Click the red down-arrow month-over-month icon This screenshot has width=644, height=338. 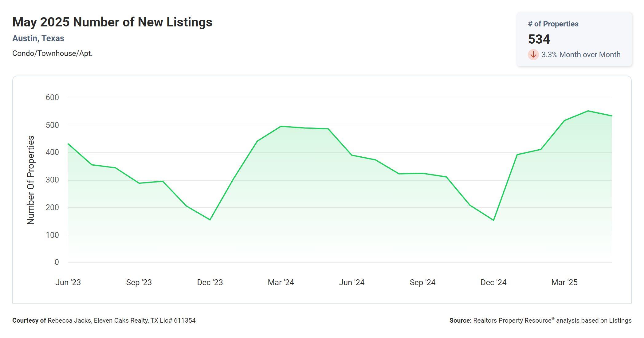click(x=533, y=55)
